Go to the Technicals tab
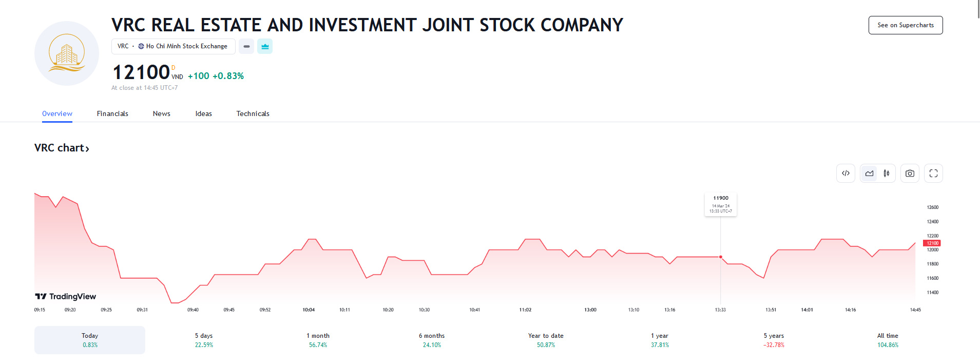The height and width of the screenshot is (364, 980). point(253,113)
